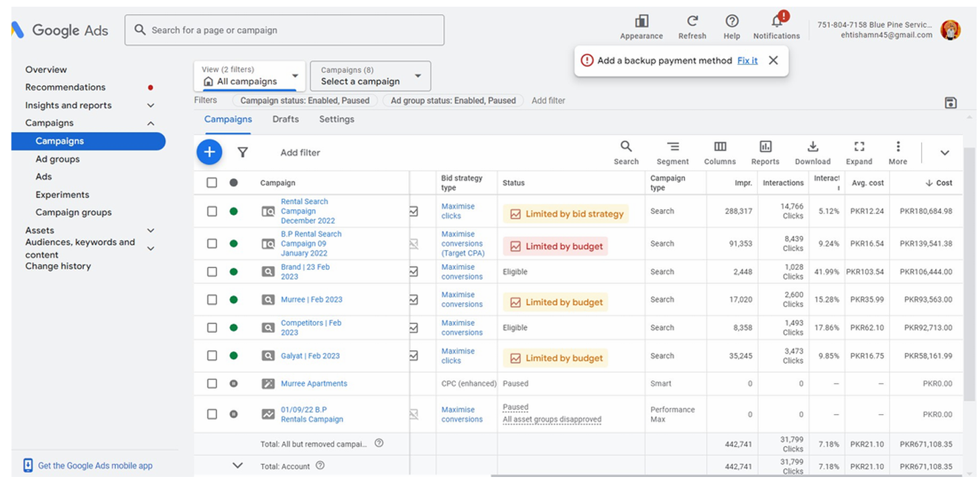Select checkbox for B.P Rental Search Campaign 09
The height and width of the screenshot is (481, 980).
(x=212, y=244)
